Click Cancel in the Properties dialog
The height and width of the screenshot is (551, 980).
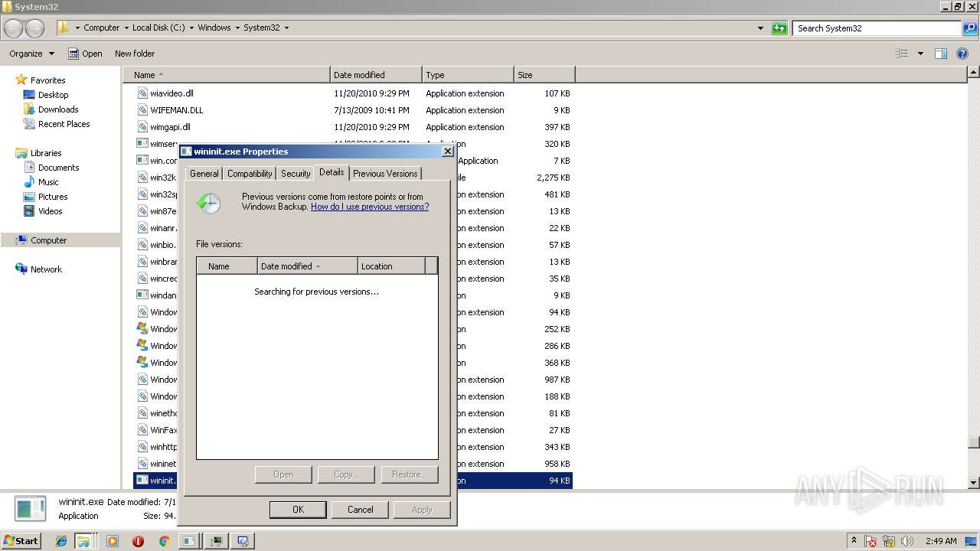pos(360,510)
